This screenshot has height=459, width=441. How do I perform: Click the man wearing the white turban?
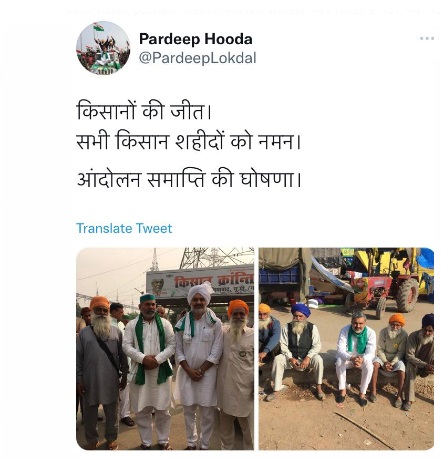pos(198,365)
